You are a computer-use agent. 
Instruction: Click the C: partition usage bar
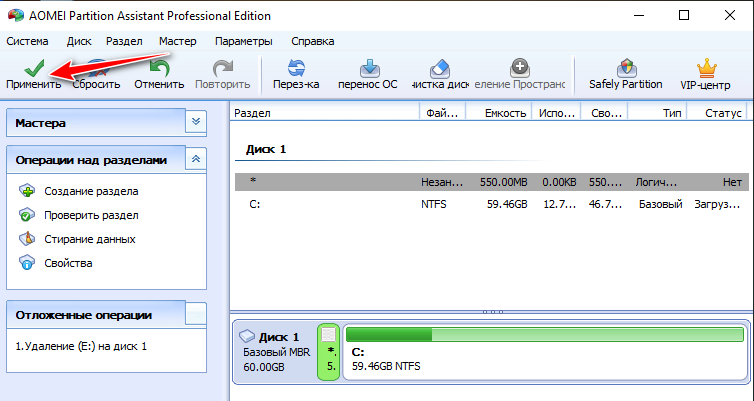click(x=545, y=334)
